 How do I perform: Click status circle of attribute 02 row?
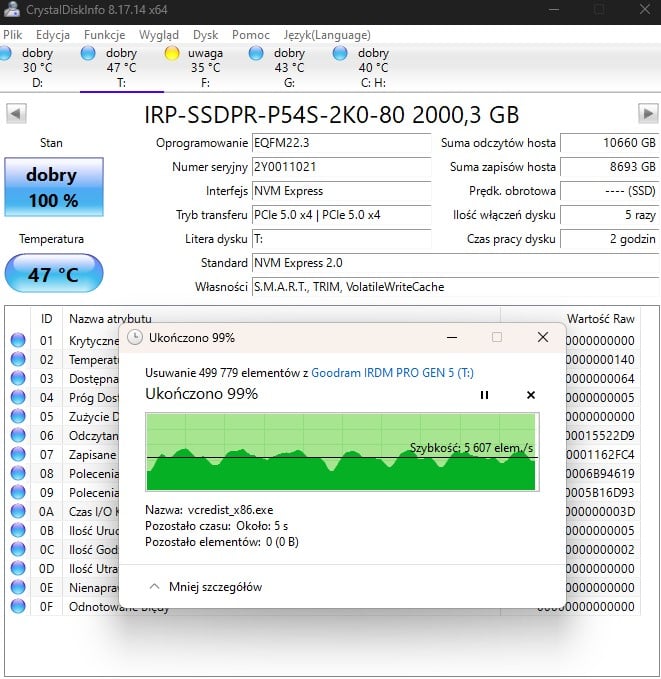point(18,359)
